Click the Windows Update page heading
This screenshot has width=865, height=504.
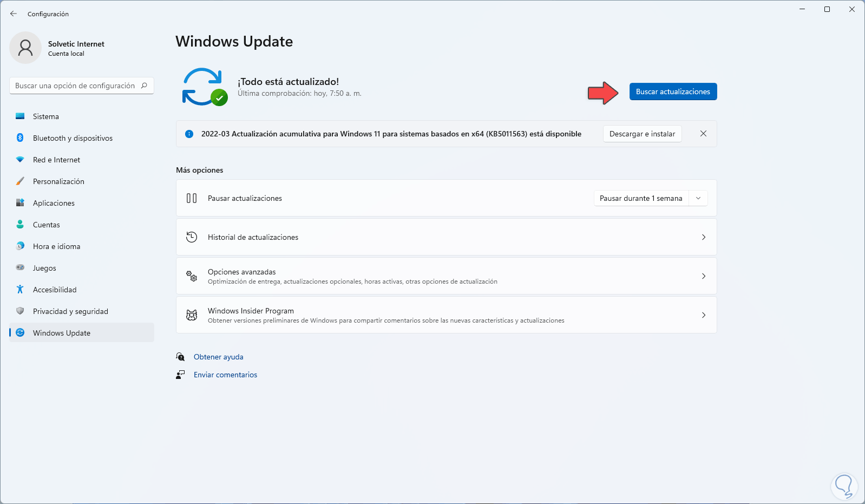tap(234, 42)
